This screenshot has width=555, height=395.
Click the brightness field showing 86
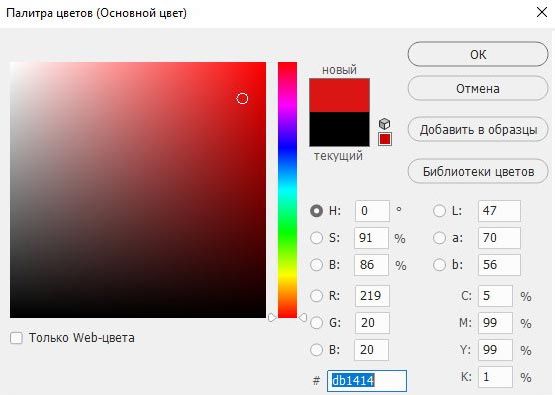371,265
